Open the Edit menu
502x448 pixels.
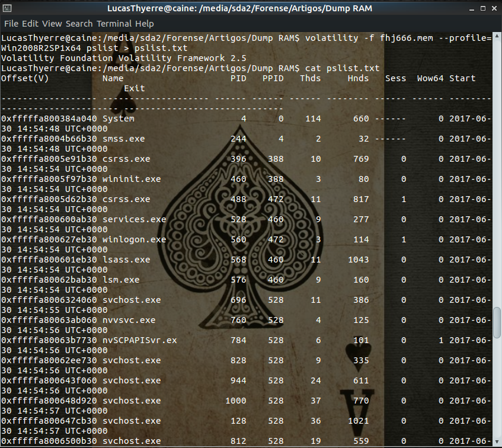(30, 24)
